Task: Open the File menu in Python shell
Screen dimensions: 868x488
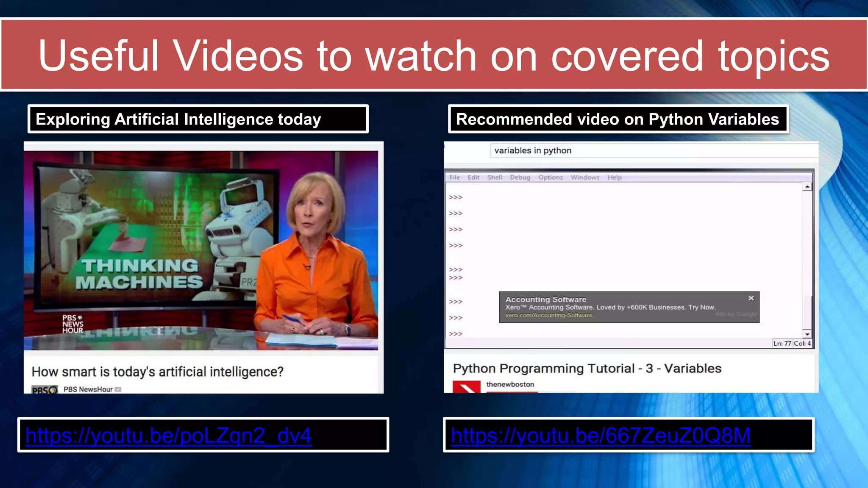Action: pyautogui.click(x=454, y=177)
